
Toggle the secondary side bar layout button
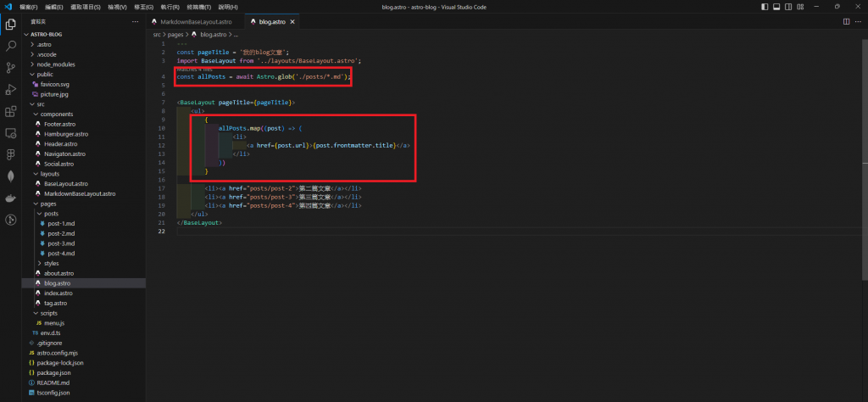[x=788, y=7]
